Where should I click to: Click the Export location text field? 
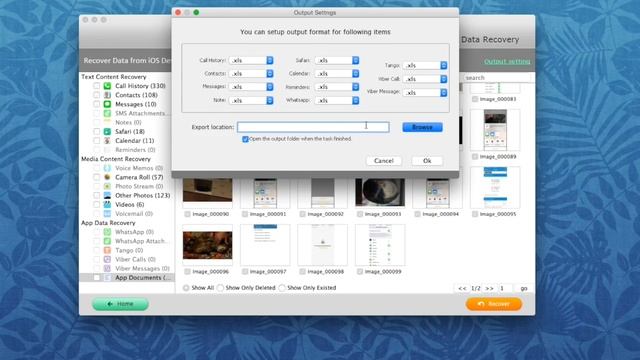pos(313,127)
